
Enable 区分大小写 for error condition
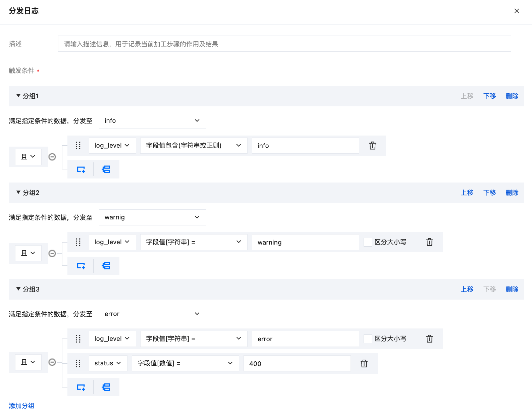(x=368, y=339)
